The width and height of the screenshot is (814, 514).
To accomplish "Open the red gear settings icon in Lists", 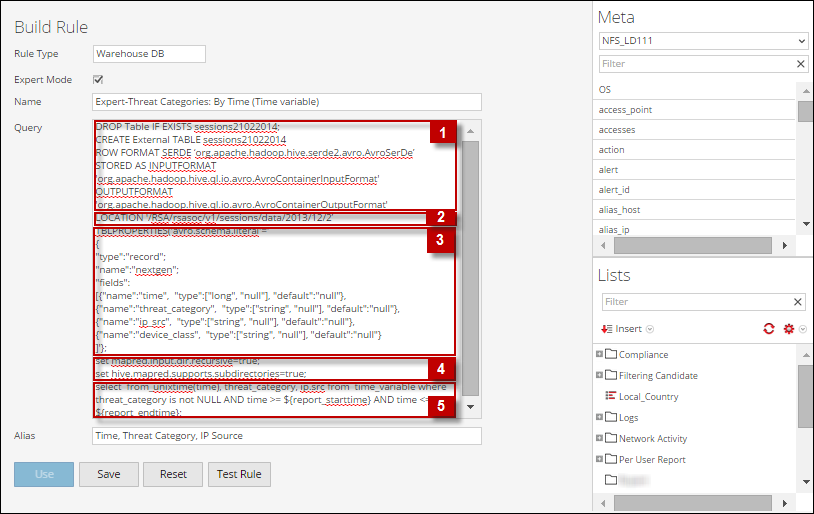I will coord(789,329).
